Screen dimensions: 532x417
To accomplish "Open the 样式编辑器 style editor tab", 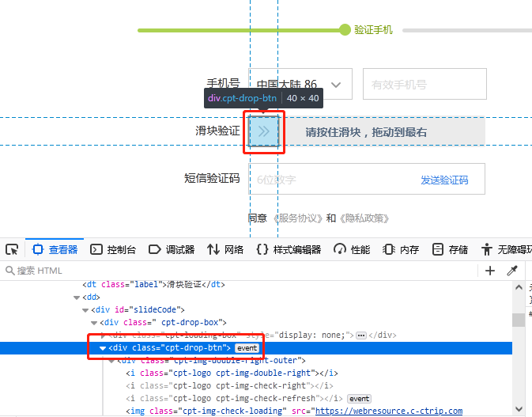I will pos(289,249).
